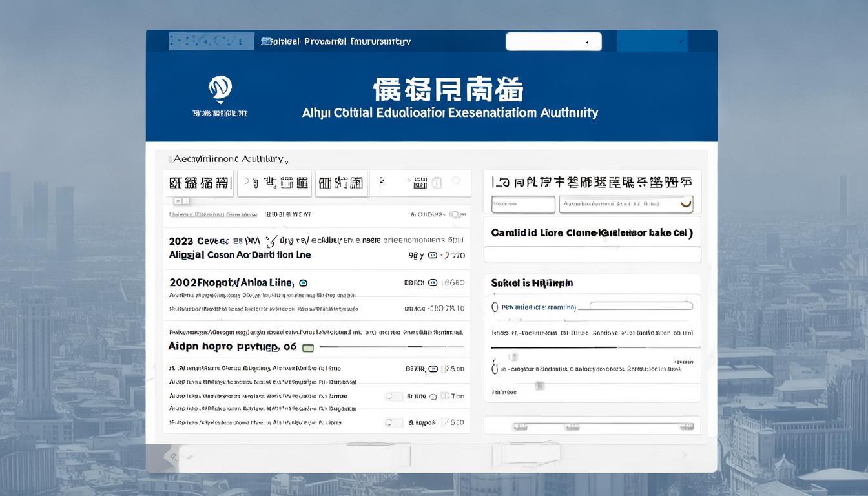Click the gray slider handle near "rwivsee"
Screen dimensions: 868x496
[x=539, y=386]
